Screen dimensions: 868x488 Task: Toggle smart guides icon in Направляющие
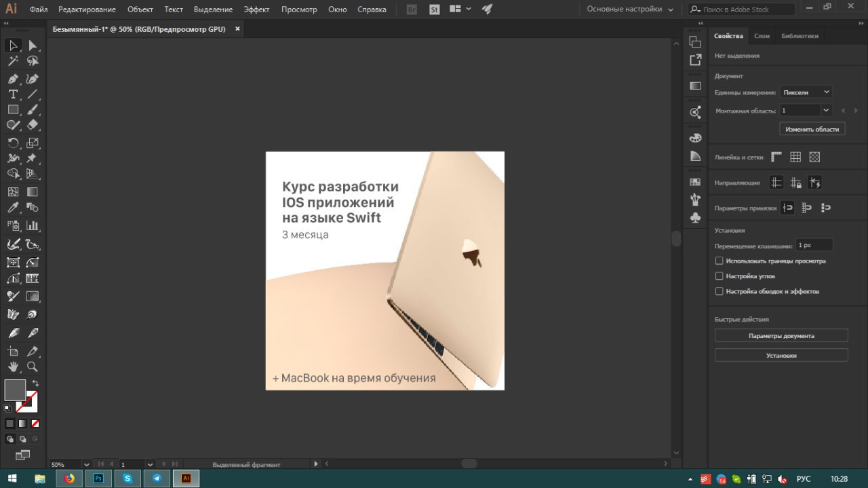[815, 183]
